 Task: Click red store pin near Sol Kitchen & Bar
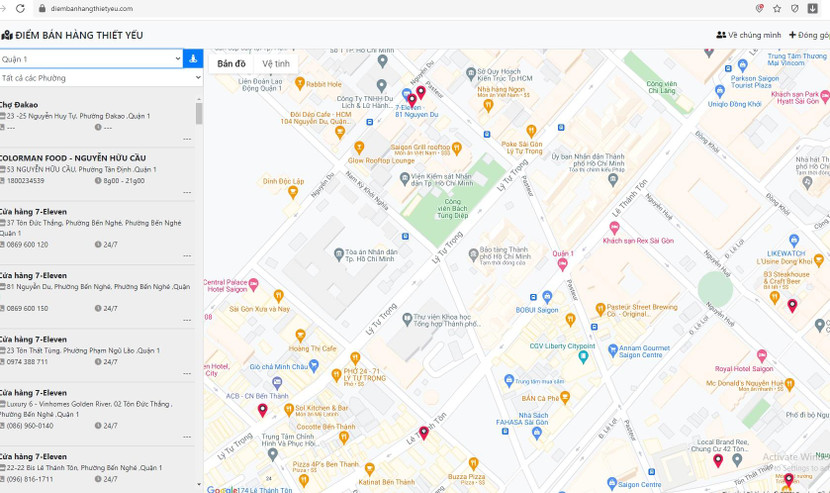pos(263,410)
